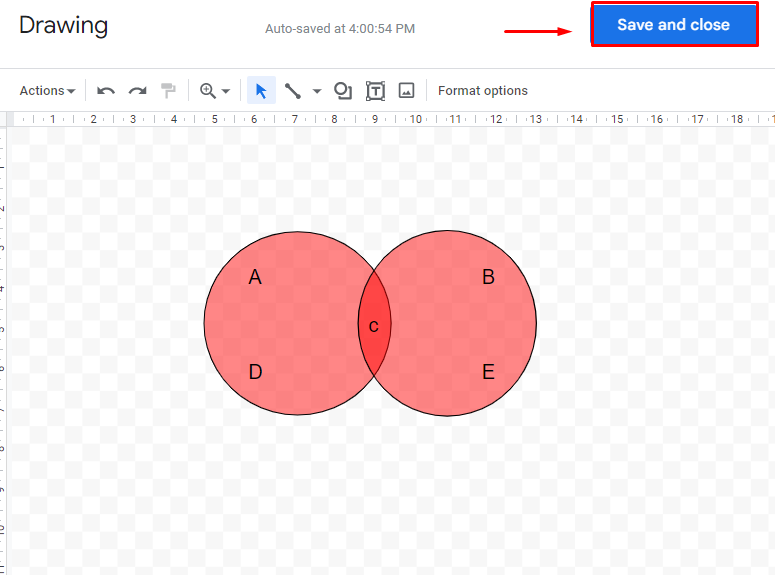Click the Image insert icon

point(406,90)
